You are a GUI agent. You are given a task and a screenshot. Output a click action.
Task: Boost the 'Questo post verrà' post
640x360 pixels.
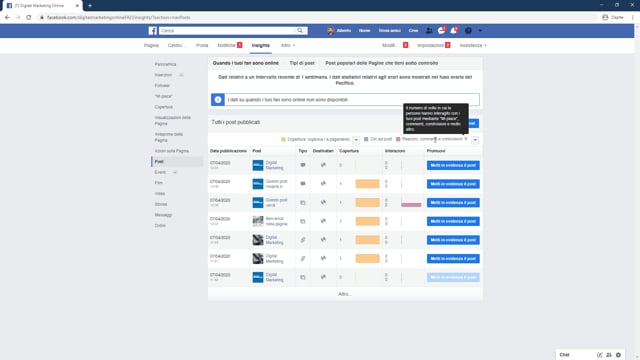(453, 203)
